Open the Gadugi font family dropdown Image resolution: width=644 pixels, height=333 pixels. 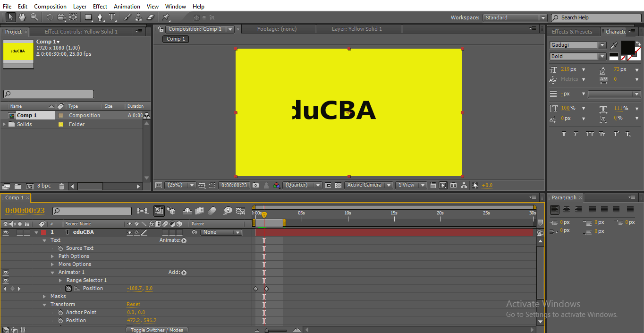(578, 45)
